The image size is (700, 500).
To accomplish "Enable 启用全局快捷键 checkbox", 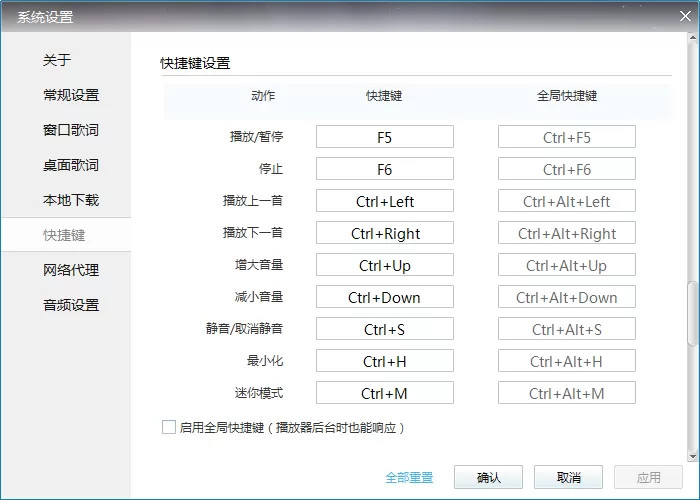I will 169,427.
